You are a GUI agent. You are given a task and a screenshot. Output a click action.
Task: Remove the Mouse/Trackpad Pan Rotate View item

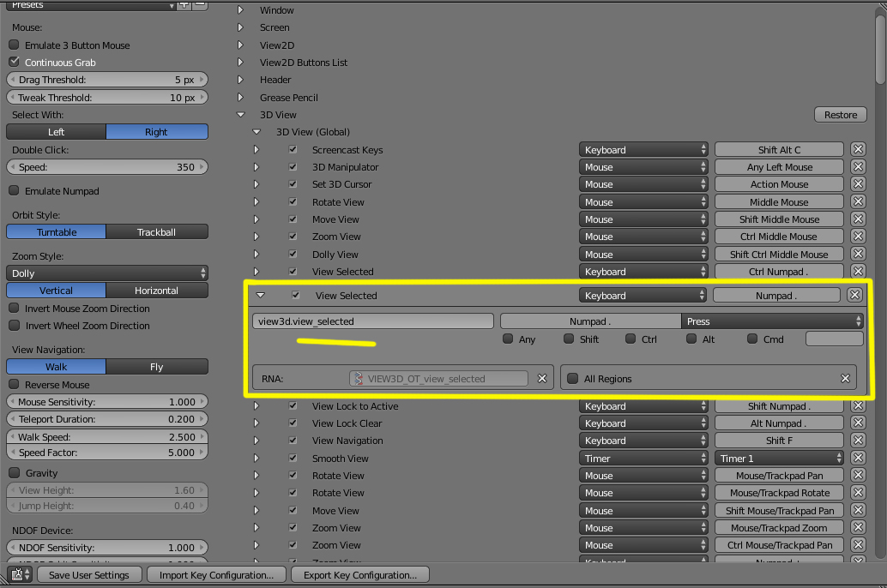click(858, 476)
